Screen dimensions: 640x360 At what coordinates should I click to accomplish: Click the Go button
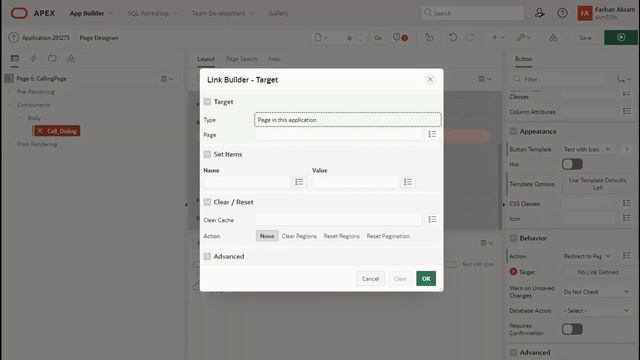click(x=378, y=38)
